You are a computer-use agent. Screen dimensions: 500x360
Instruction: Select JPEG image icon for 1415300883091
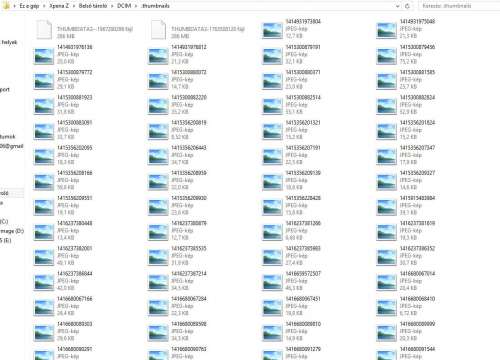coord(44,132)
